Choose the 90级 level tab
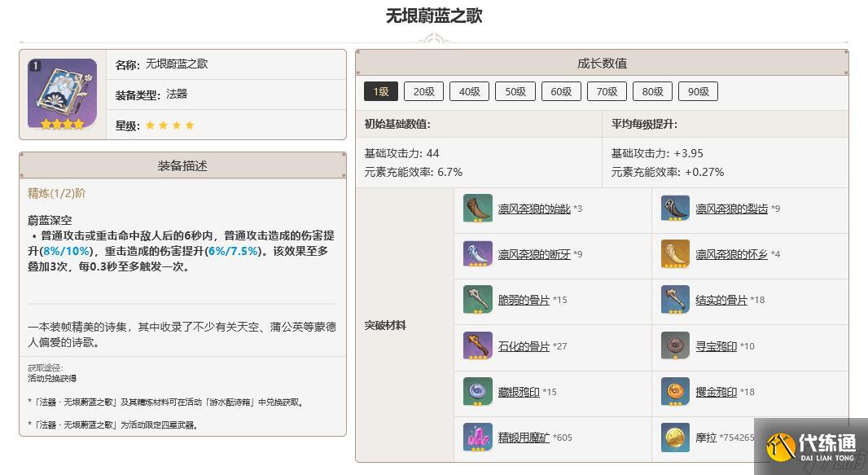Screen dimensions: 868x475 click(x=698, y=91)
